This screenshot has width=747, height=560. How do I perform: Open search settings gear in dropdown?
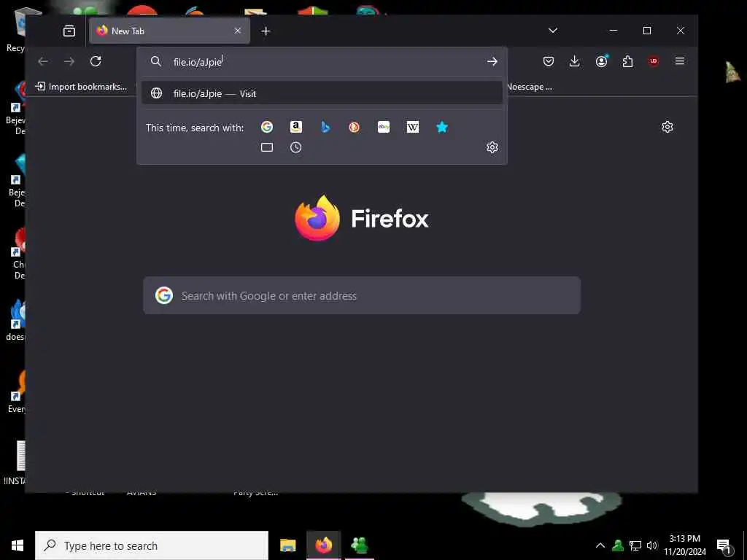pyautogui.click(x=492, y=147)
